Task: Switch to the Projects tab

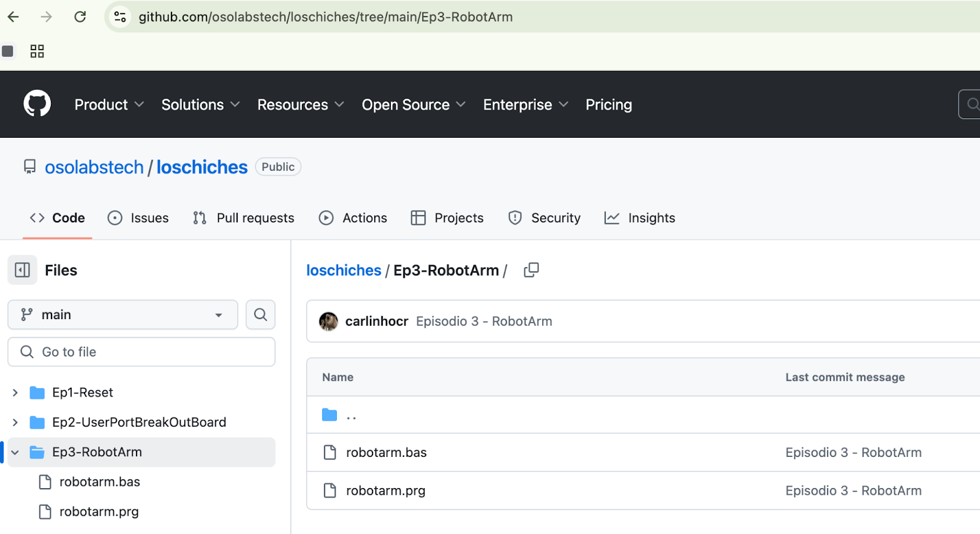Action: click(447, 218)
